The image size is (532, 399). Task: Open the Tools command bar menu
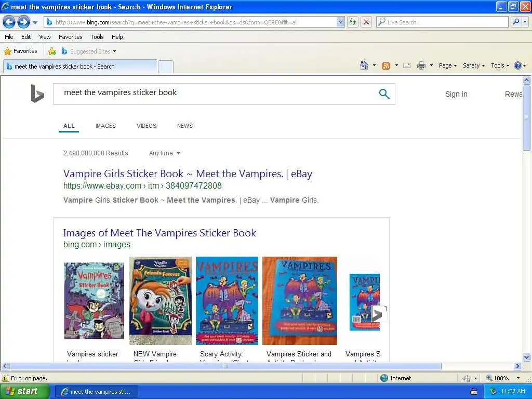coord(500,66)
